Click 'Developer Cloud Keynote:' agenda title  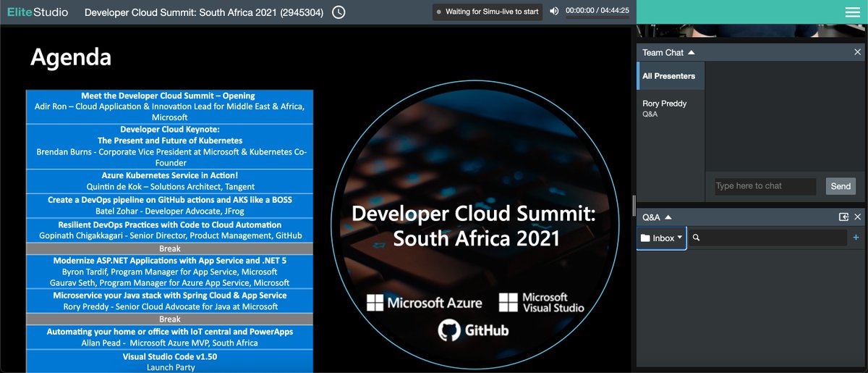pos(170,130)
